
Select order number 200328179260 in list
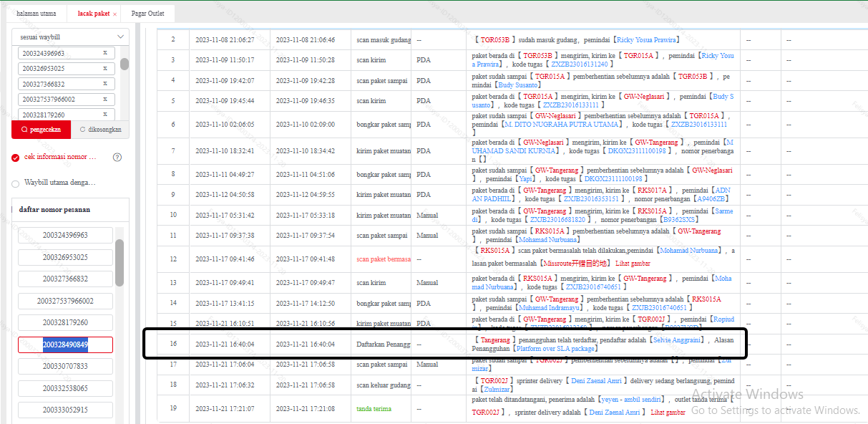[65, 322]
